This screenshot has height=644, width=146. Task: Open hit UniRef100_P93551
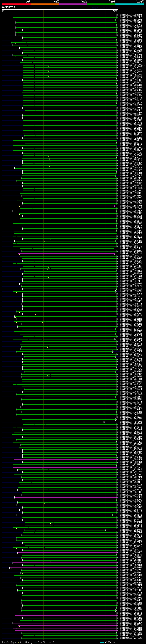coord(131,203)
